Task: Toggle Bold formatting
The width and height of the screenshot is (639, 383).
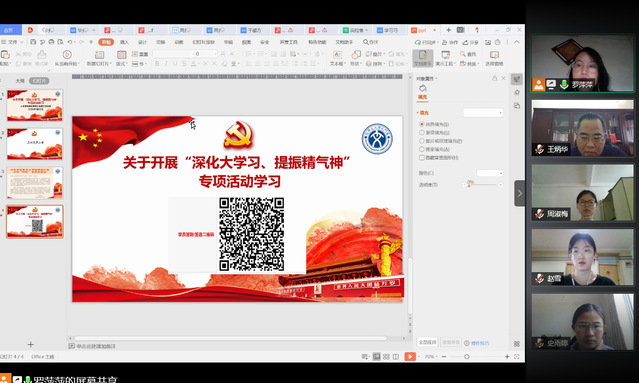Action: click(157, 64)
